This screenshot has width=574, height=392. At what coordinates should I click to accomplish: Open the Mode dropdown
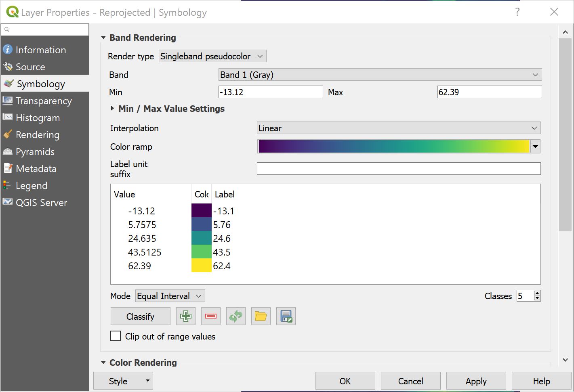point(170,296)
